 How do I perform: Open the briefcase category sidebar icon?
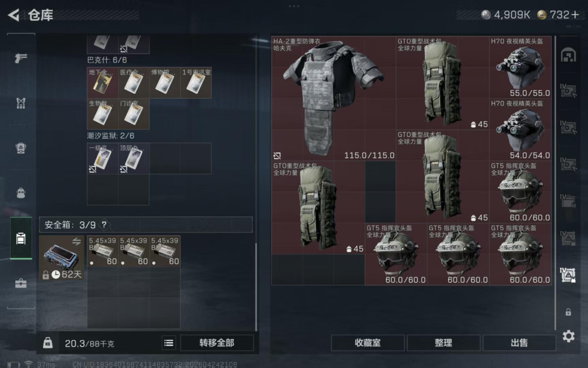[x=21, y=283]
